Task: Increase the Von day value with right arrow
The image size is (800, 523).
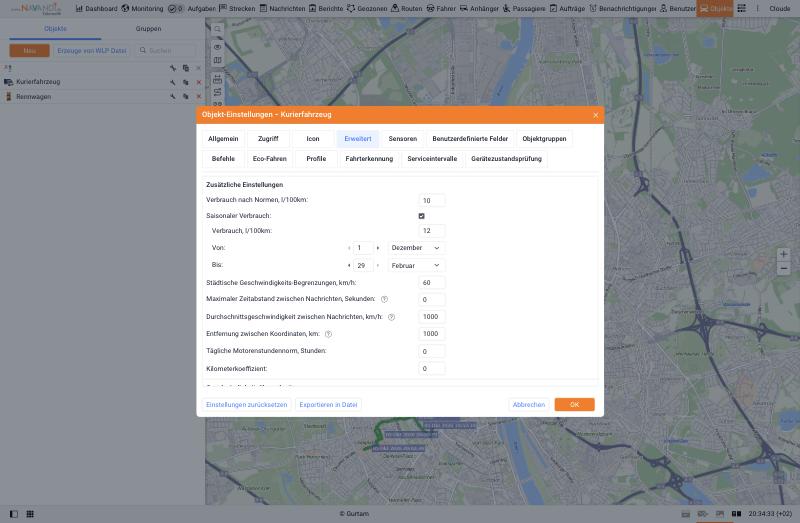Action: tap(378, 248)
